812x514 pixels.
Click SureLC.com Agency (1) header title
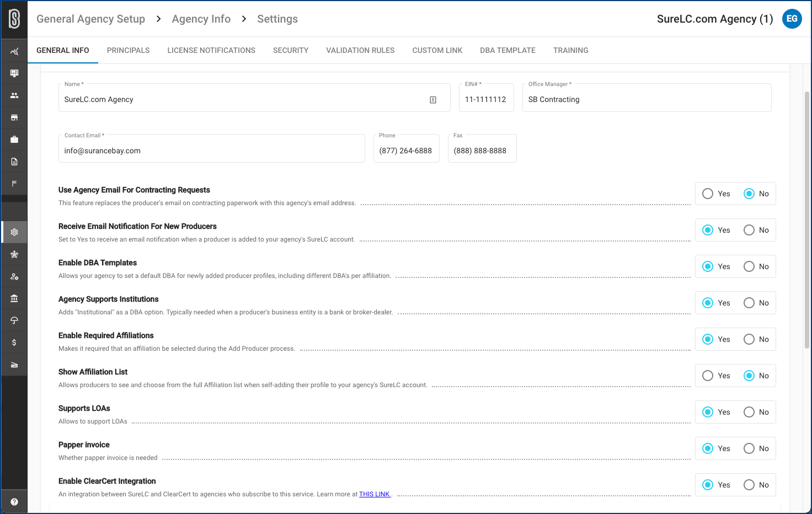pyautogui.click(x=715, y=19)
